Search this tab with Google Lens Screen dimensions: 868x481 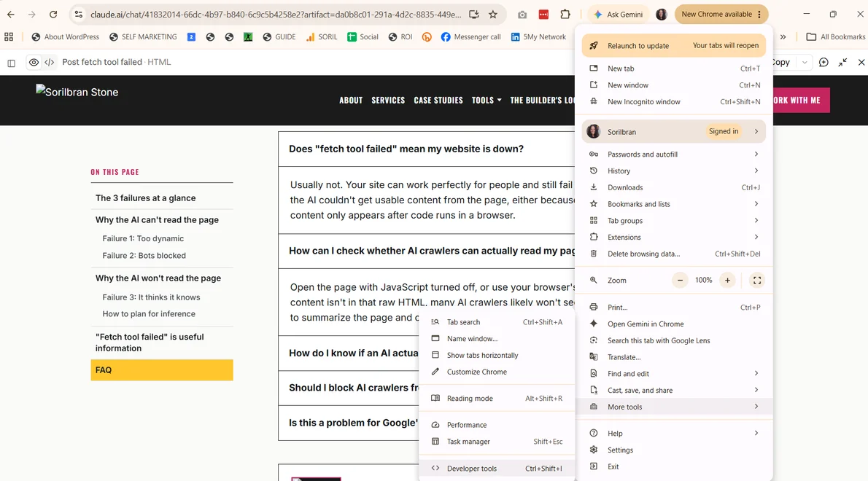coord(674,340)
